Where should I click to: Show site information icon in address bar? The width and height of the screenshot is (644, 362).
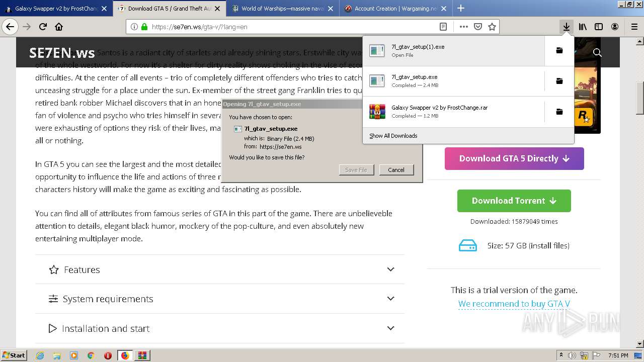134,27
